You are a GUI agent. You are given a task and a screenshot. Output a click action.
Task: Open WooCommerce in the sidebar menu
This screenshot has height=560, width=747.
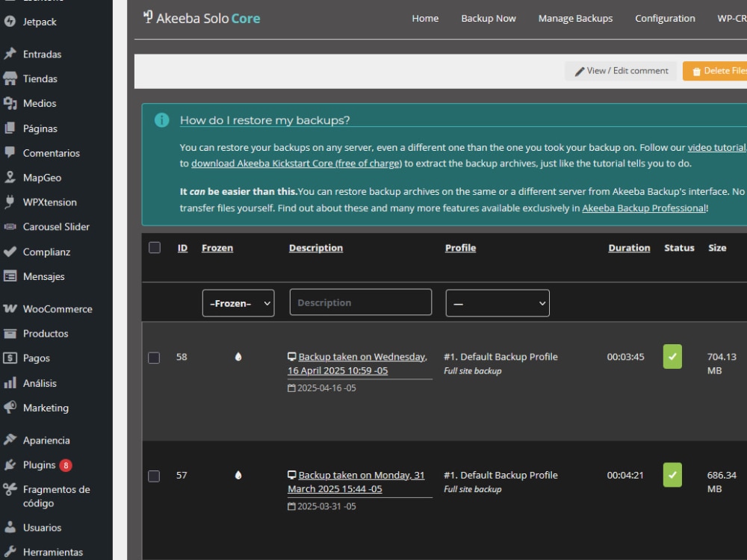56,308
